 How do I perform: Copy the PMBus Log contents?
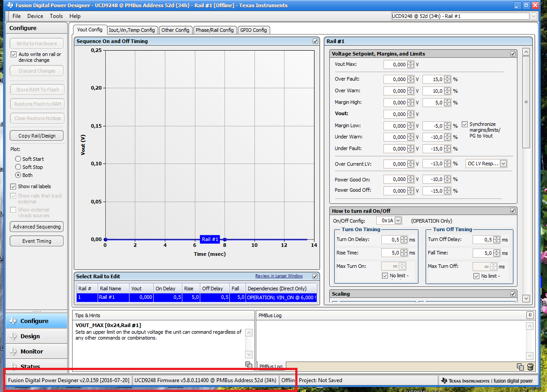[x=520, y=367]
